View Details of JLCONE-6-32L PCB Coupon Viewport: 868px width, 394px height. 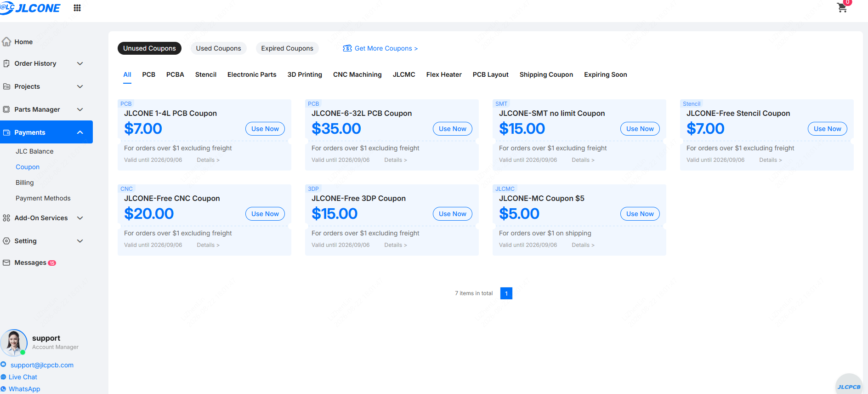coord(396,160)
